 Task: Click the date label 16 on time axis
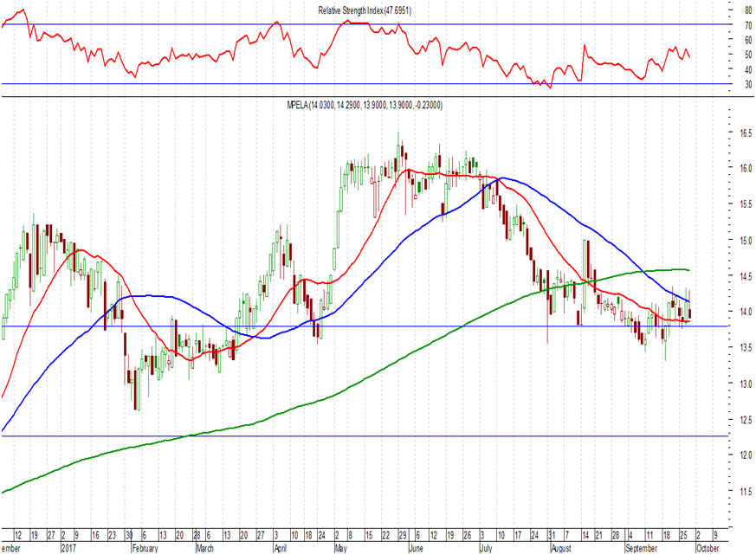click(x=95, y=536)
